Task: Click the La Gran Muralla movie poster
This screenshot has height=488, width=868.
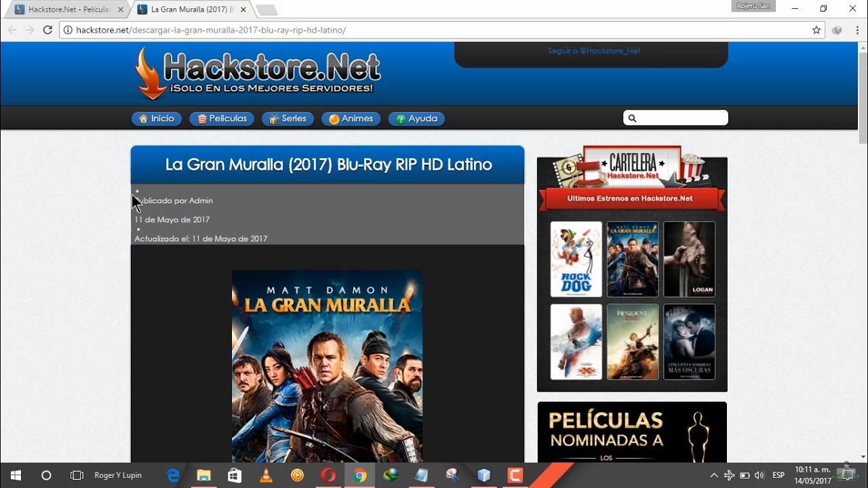Action: click(327, 366)
